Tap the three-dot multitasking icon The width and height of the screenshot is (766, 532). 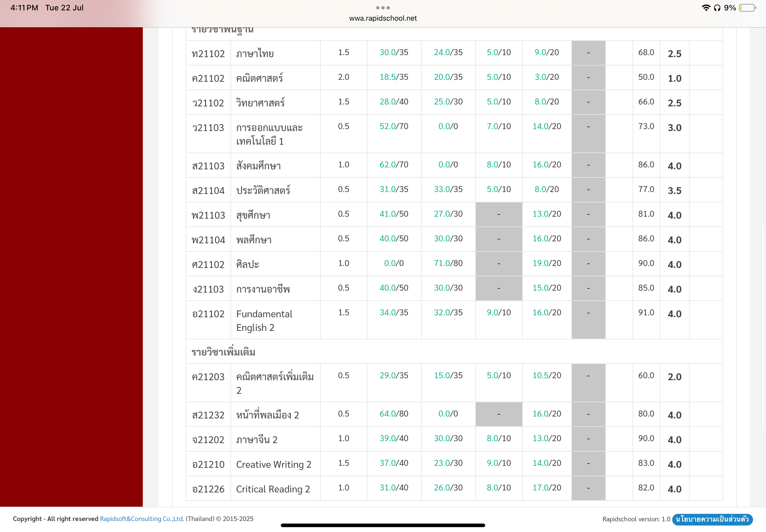pyautogui.click(x=383, y=8)
